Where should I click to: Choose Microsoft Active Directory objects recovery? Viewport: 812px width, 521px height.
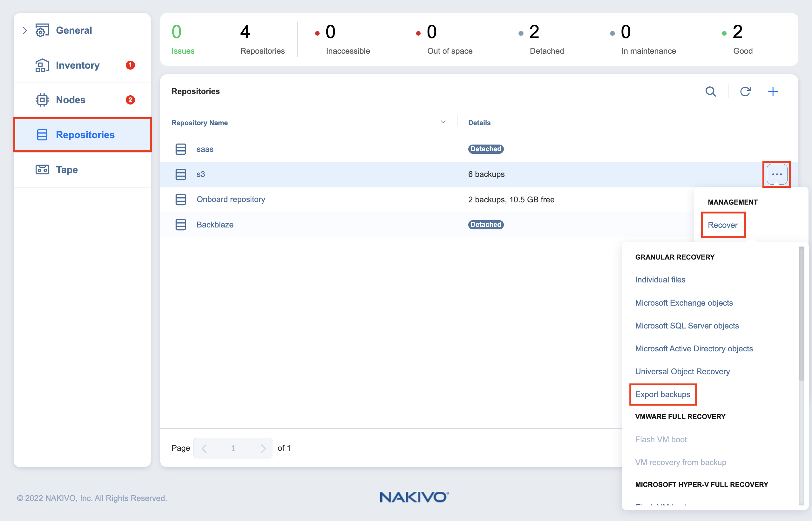coord(694,349)
